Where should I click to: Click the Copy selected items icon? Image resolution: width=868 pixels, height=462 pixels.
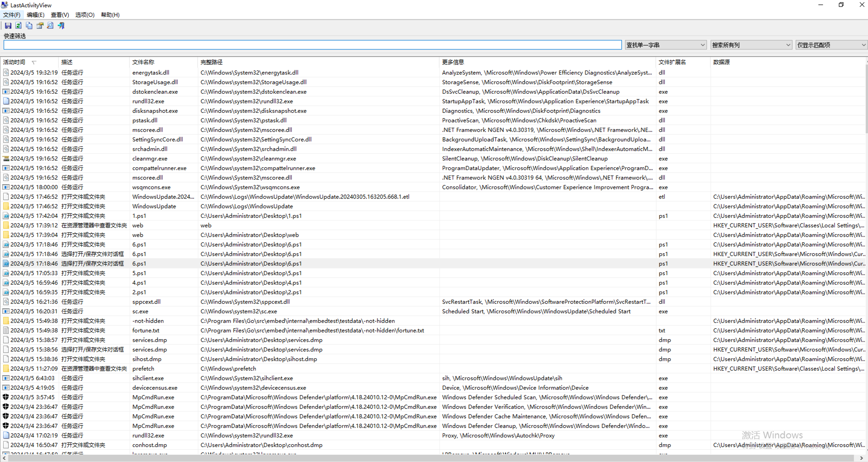point(29,26)
